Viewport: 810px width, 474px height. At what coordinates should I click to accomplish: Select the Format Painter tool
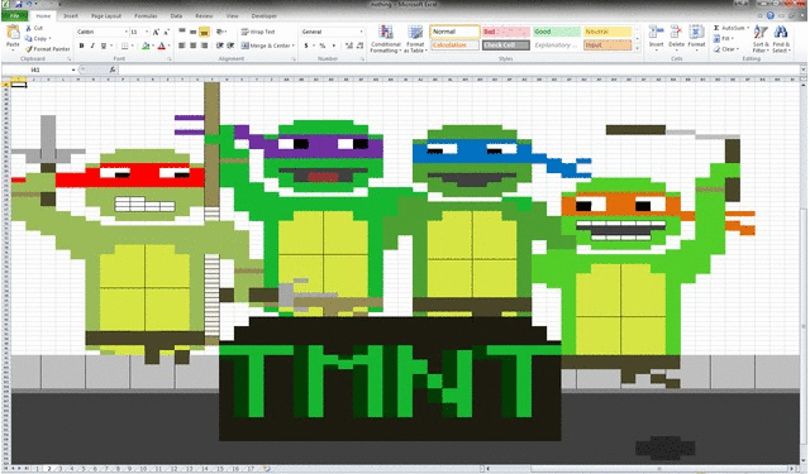[48, 49]
